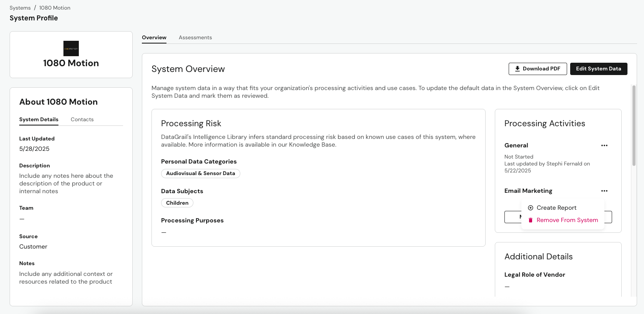This screenshot has width=644, height=314.
Task: Click the Processing Activities heading
Action: pos(545,124)
